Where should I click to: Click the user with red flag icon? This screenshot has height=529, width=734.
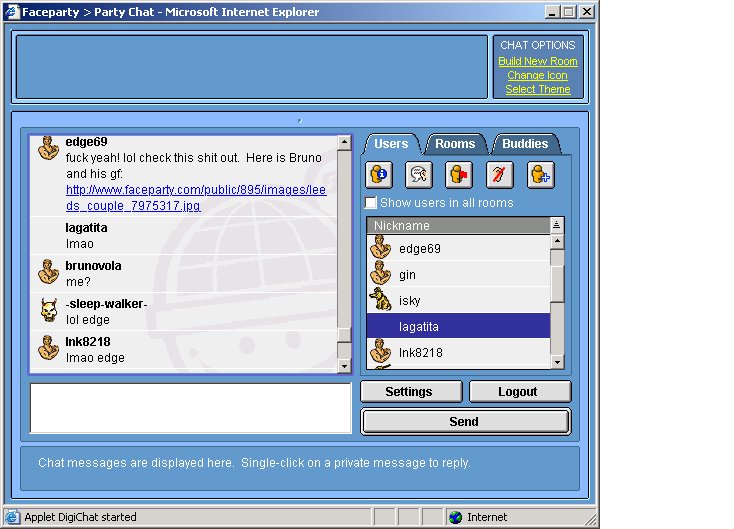tap(459, 175)
